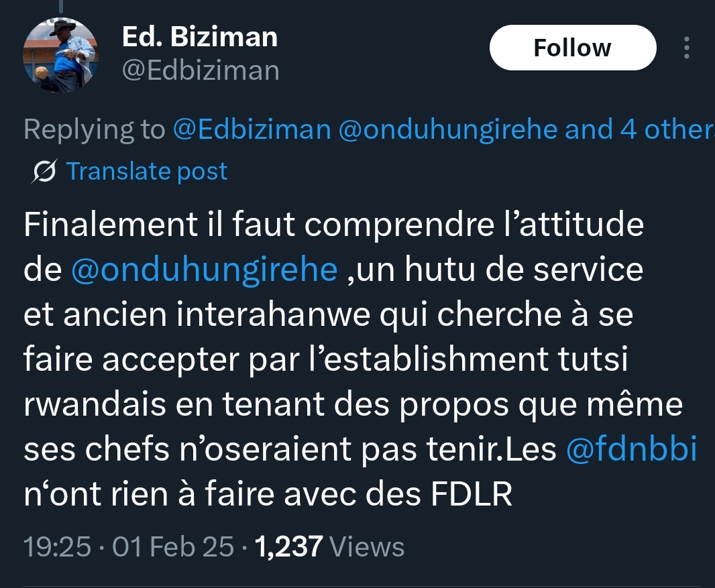715x588 pixels.
Task: Click the "Replying to" label text
Action: [94, 129]
